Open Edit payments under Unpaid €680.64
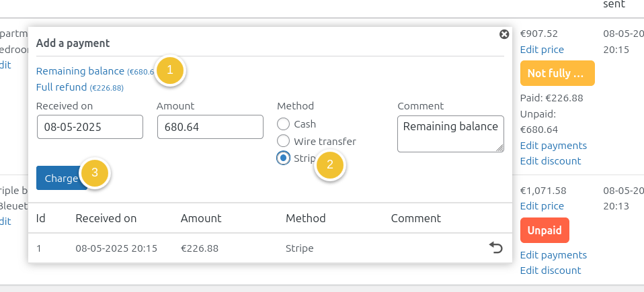The height and width of the screenshot is (292, 644). [x=553, y=146]
